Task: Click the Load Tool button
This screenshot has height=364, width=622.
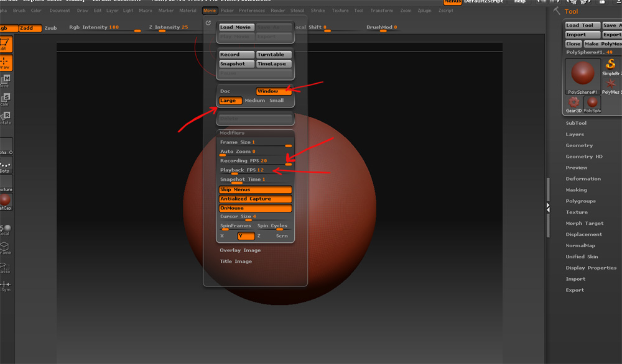Action: click(x=582, y=25)
